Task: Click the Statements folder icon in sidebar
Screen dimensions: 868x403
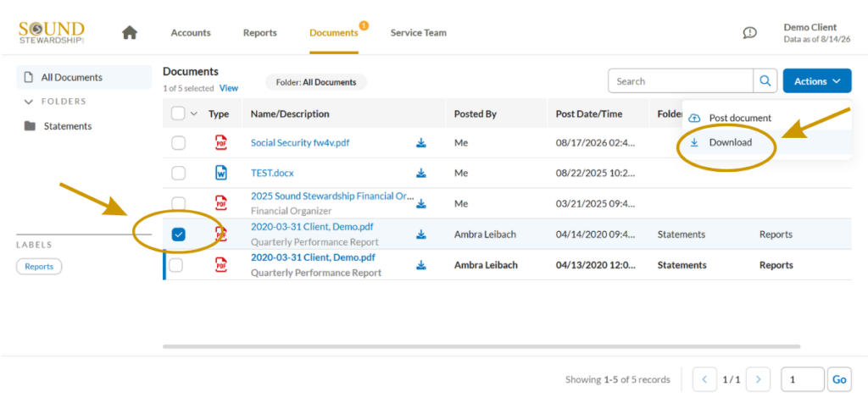Action: [x=30, y=126]
